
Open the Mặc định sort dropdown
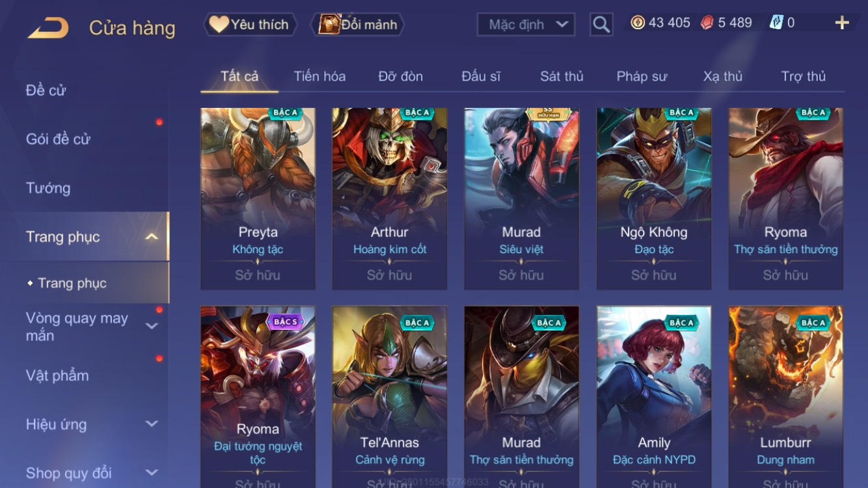click(526, 25)
